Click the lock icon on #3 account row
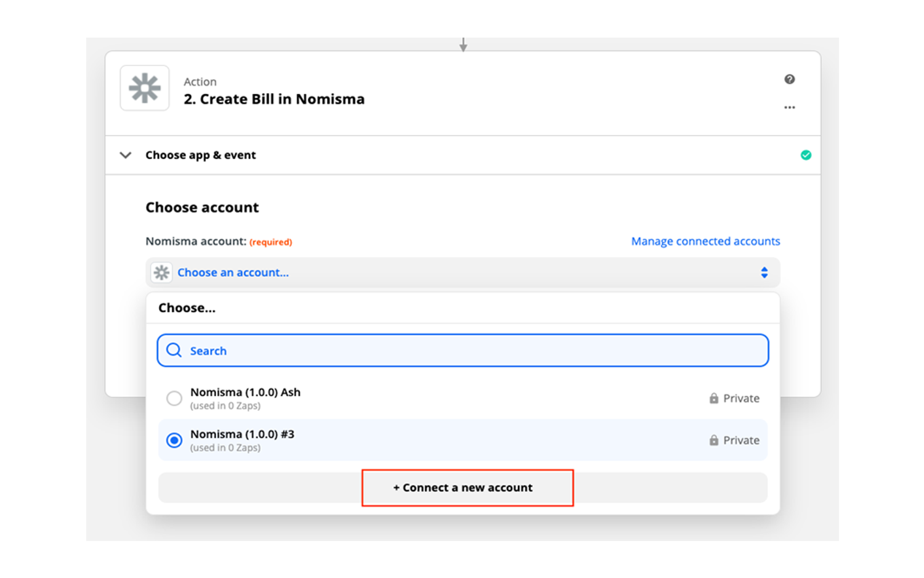Screen dimensions: 924x578 713,440
